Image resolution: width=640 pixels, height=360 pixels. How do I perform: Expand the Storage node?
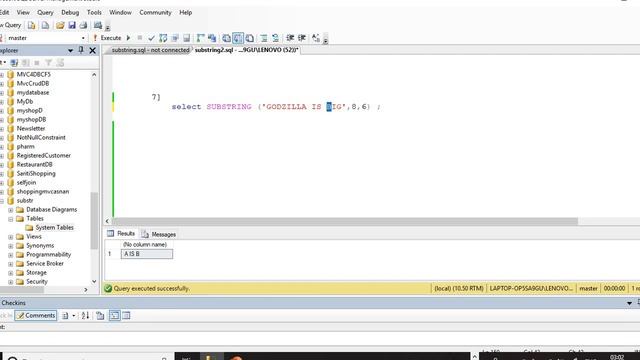(11, 273)
